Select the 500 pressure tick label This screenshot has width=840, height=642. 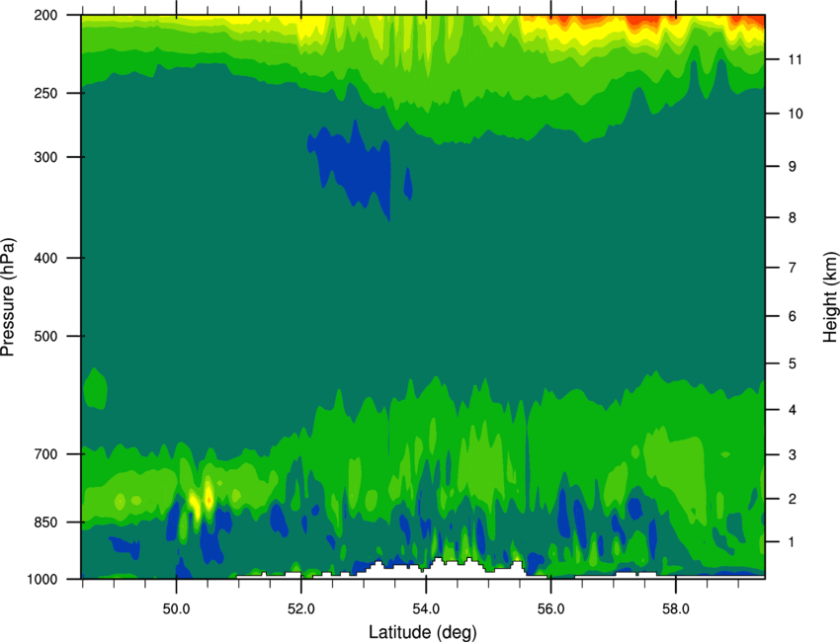click(x=45, y=336)
